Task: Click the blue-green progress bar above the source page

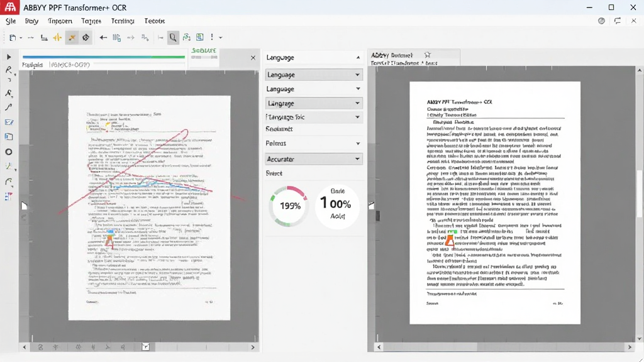Action: coord(104,57)
